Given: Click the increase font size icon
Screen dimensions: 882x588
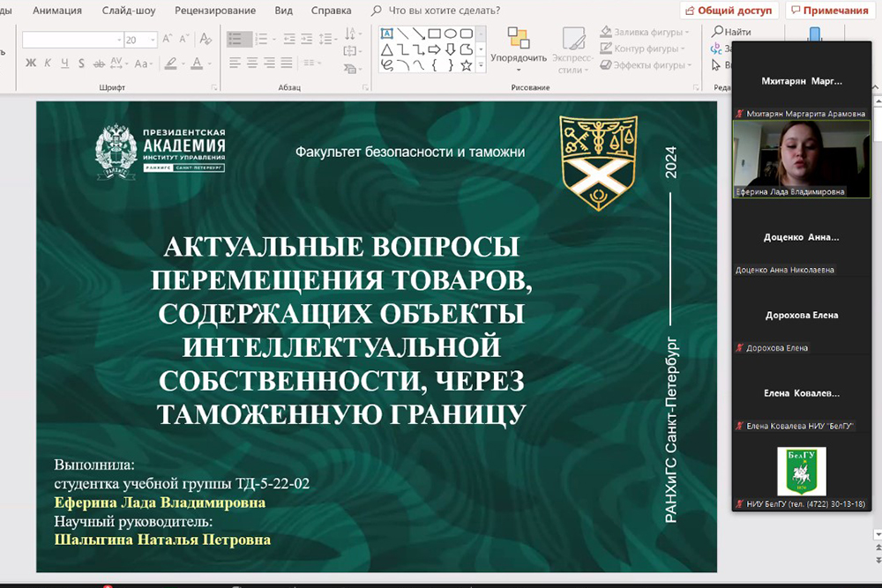Looking at the screenshot, I should [167, 40].
